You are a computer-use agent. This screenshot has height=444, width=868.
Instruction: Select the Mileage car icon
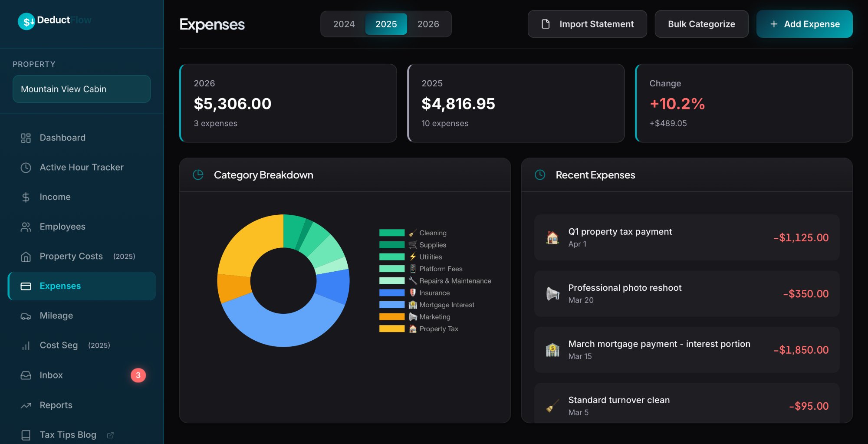[x=26, y=316]
